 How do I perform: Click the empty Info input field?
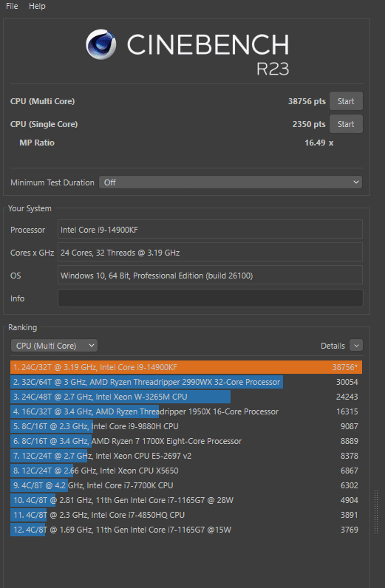coord(210,298)
